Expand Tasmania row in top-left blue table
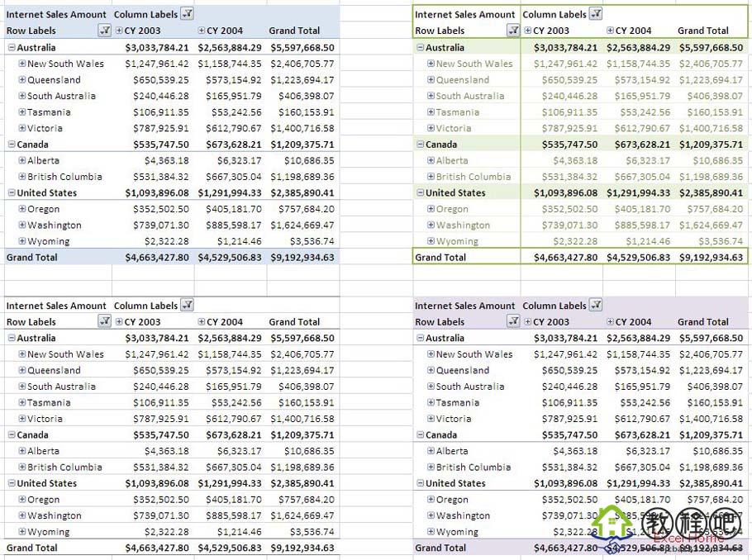Viewport: 752px width, 560px height. coord(22,112)
